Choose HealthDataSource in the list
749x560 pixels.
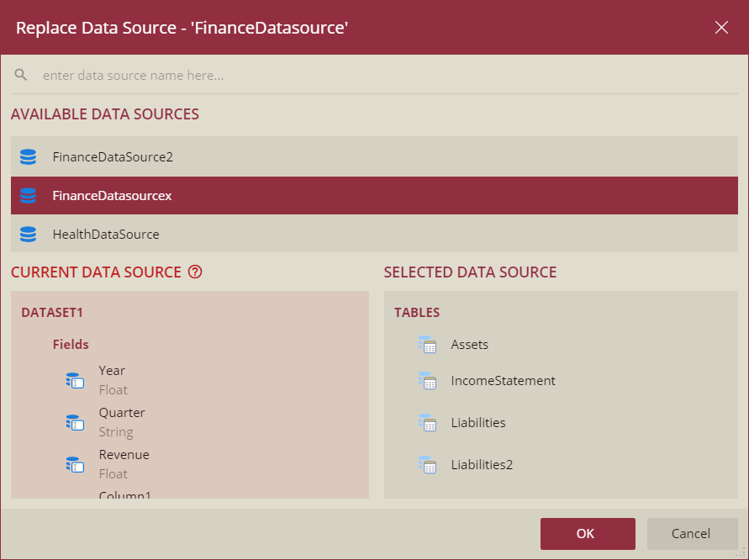click(x=374, y=234)
